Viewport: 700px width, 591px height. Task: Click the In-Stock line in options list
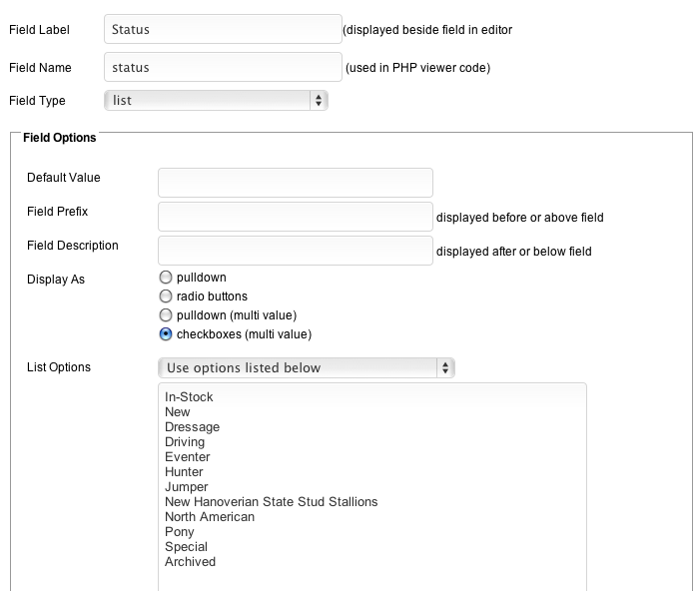point(190,397)
